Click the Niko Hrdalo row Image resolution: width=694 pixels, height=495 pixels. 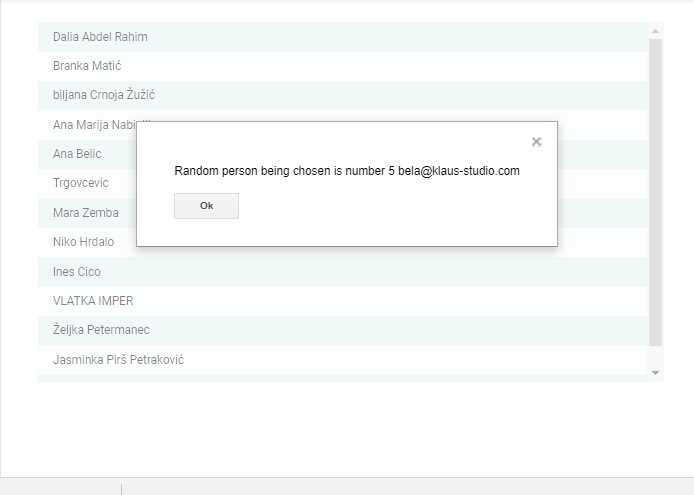pos(84,242)
